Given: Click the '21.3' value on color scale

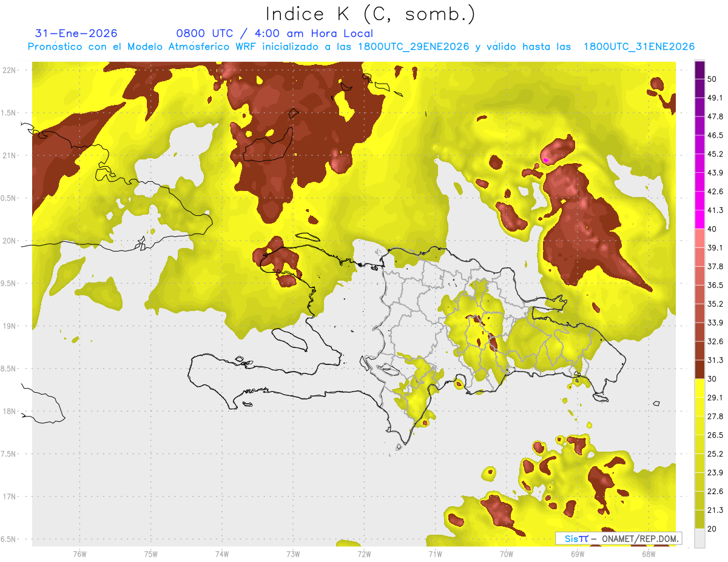Looking at the screenshot, I should 715,510.
